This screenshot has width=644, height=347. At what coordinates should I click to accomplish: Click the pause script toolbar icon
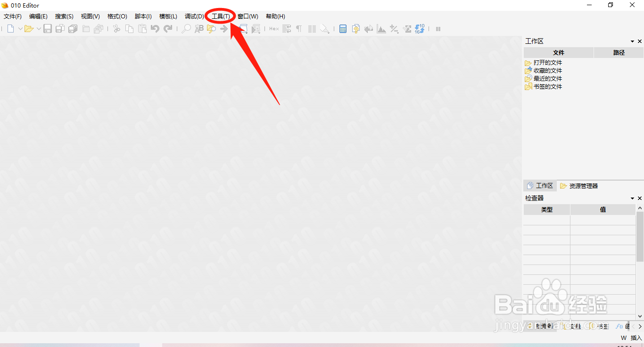point(438,29)
